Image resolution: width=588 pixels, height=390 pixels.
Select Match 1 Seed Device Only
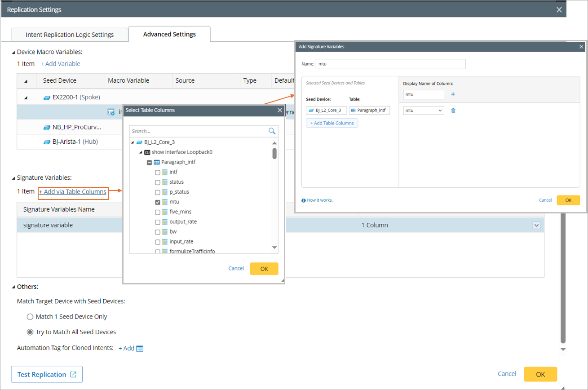click(30, 317)
